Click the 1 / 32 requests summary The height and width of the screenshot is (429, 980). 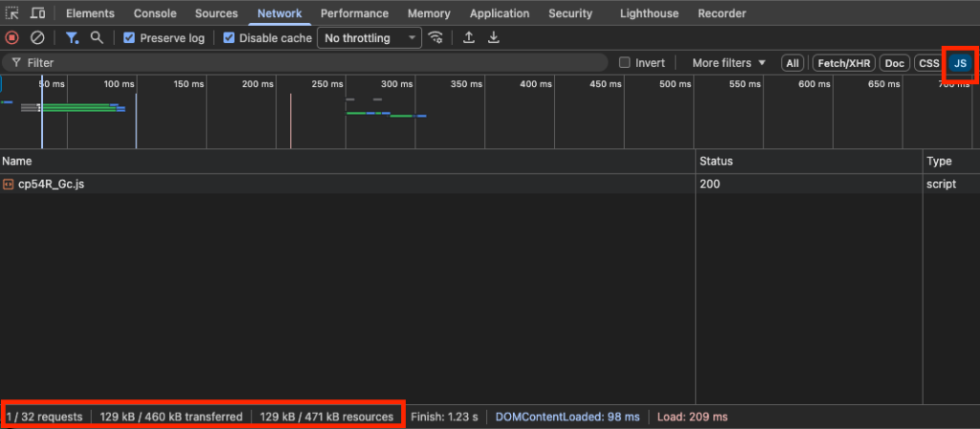point(44,417)
